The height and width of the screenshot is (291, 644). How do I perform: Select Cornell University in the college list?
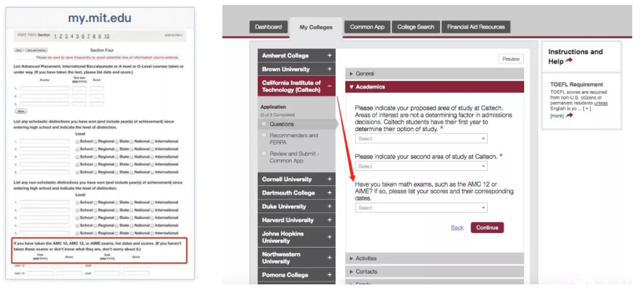click(287, 179)
